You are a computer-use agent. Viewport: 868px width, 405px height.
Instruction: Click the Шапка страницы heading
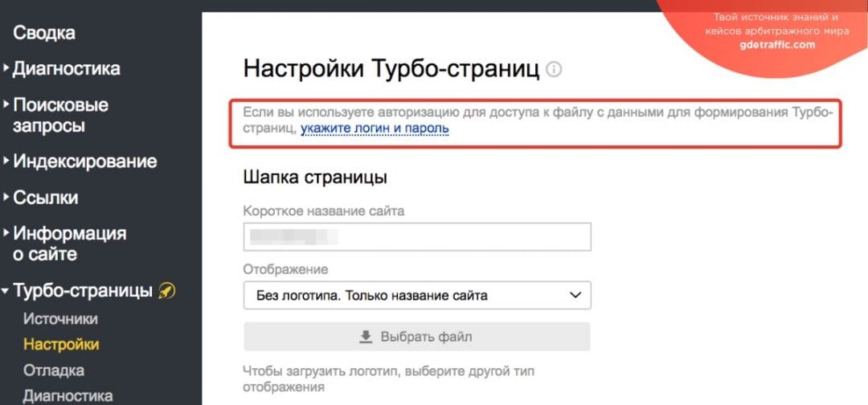[315, 178]
